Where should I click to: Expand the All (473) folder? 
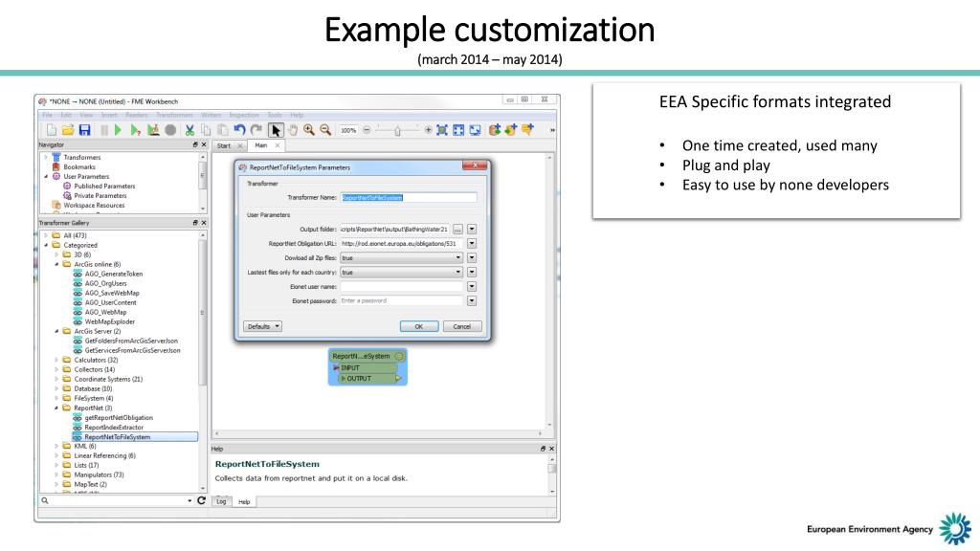click(46, 235)
